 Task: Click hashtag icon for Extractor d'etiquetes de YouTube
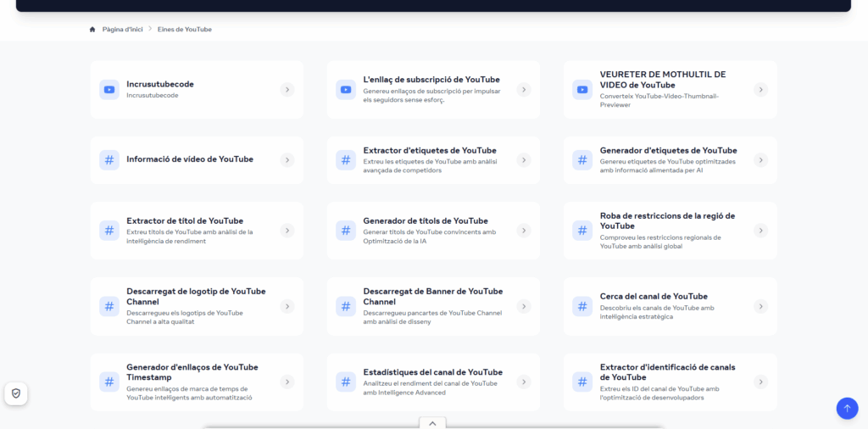coord(346,160)
